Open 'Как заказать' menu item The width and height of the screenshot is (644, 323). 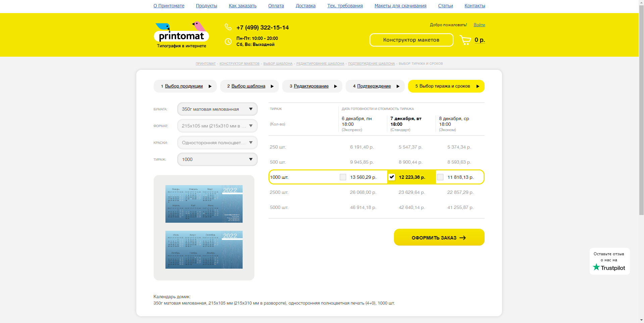243,6
